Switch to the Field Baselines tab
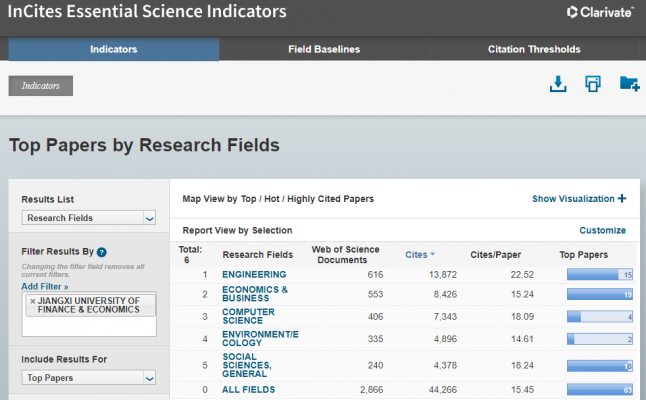The width and height of the screenshot is (646, 400). [x=324, y=49]
